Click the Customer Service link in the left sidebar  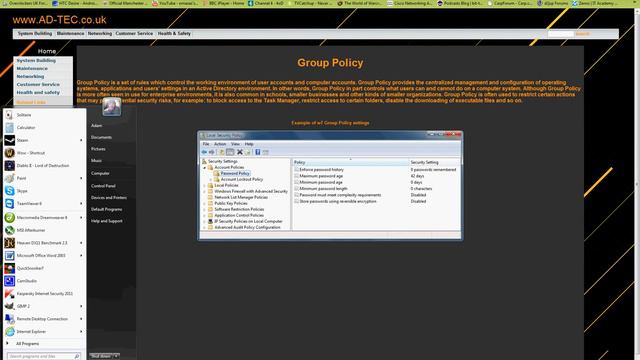38,84
